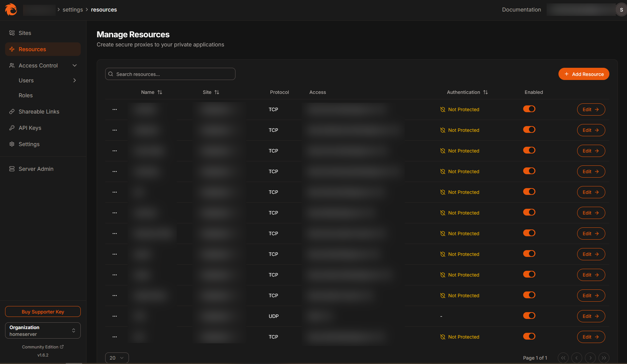Go to the last page of results
The height and width of the screenshot is (364, 627).
604,358
